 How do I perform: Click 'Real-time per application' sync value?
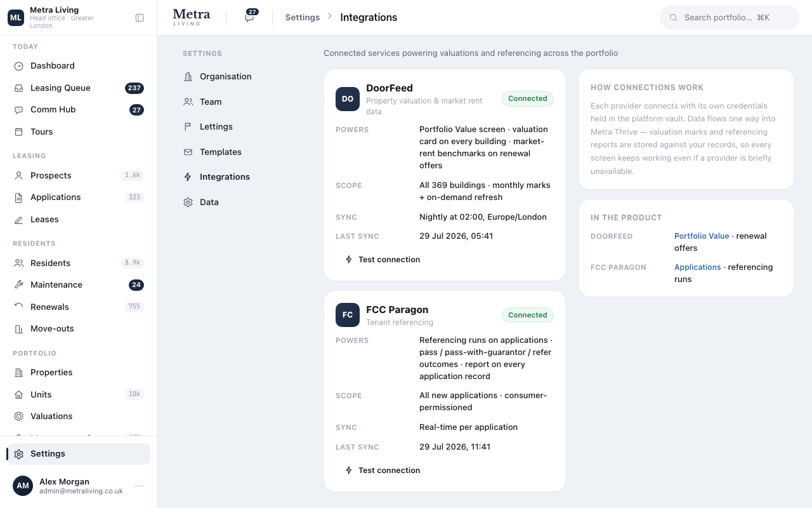(x=468, y=427)
